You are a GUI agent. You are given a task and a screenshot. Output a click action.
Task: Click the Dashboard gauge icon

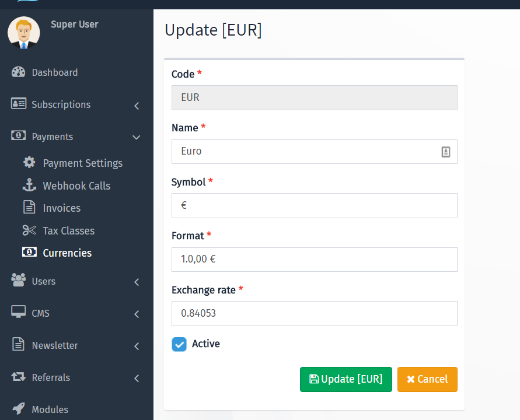click(18, 72)
